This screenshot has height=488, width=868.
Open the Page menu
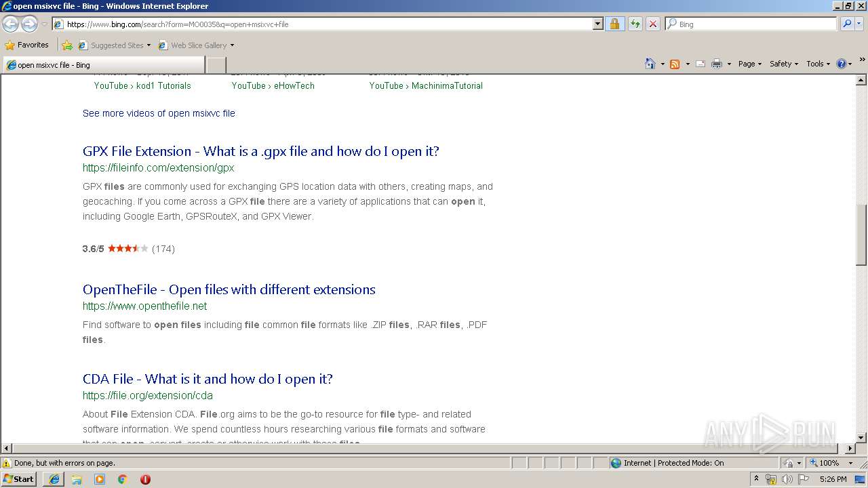pyautogui.click(x=749, y=64)
